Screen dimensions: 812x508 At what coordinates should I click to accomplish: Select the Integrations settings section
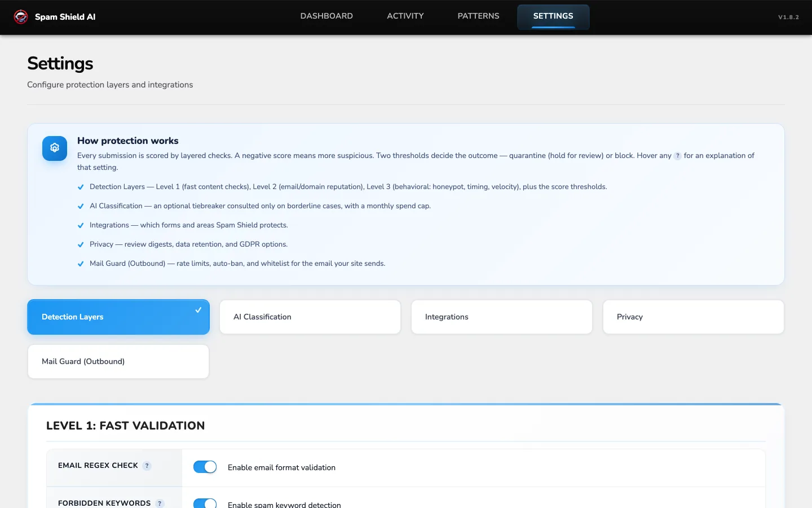[502, 317]
